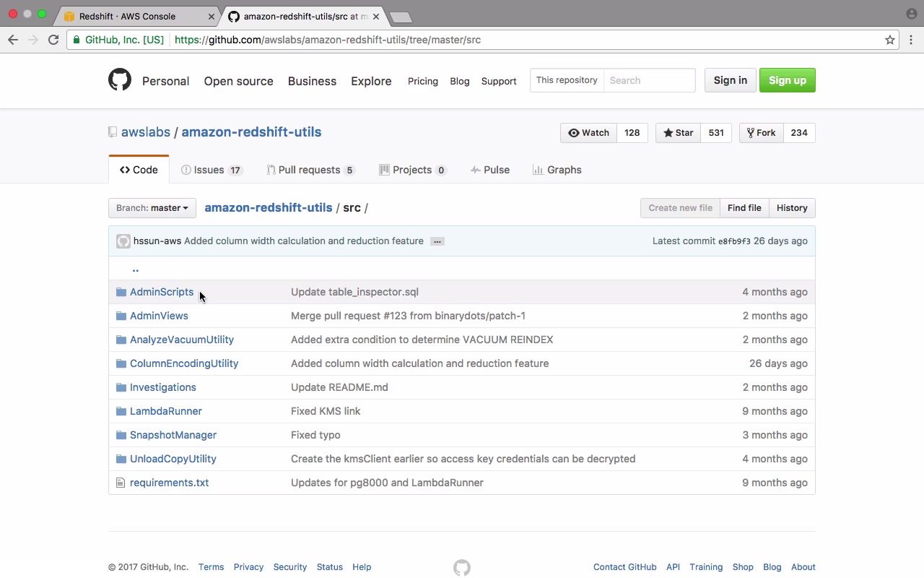The width and height of the screenshot is (924, 578).
Task: Click the 128 watchers count
Action: pos(632,133)
